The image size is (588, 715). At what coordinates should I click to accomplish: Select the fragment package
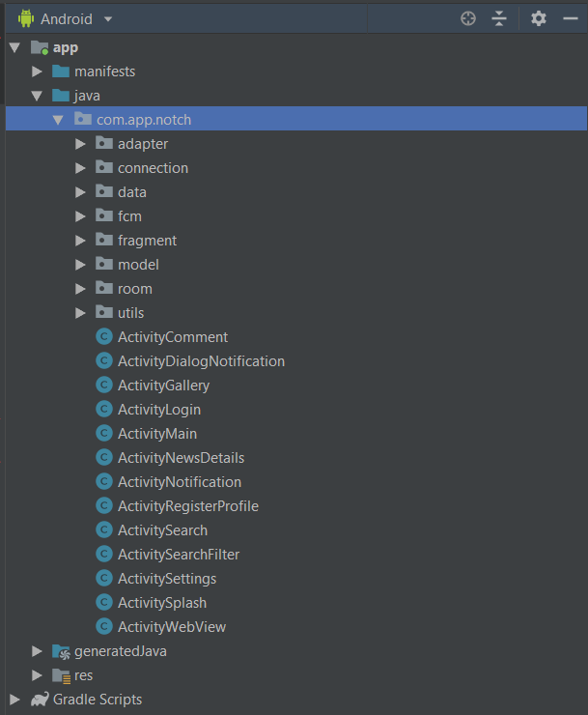(147, 241)
